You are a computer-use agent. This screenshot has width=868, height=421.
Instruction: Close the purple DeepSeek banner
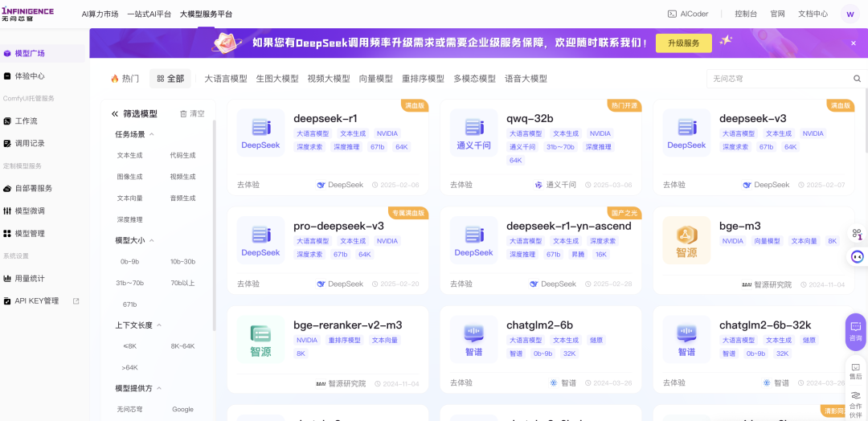point(853,43)
